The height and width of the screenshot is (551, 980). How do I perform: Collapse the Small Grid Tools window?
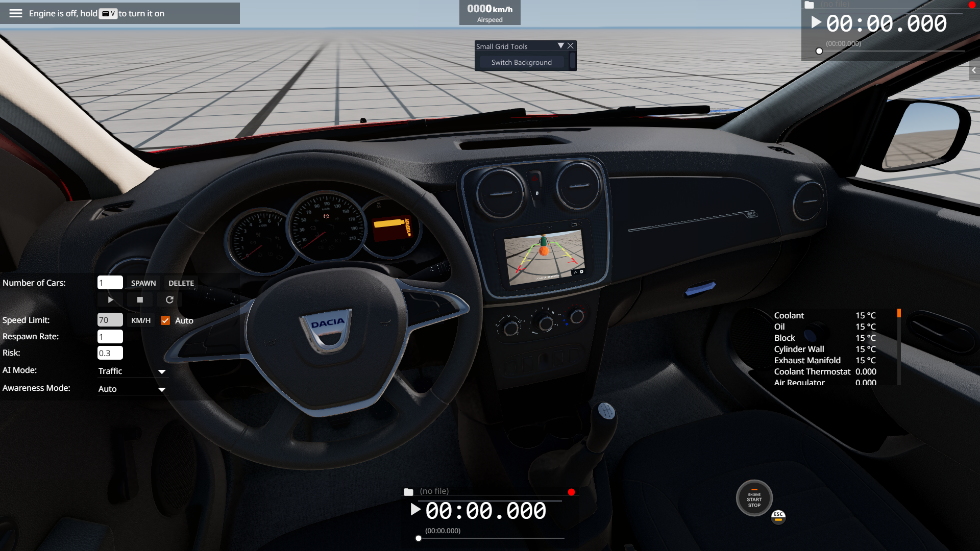tap(560, 46)
